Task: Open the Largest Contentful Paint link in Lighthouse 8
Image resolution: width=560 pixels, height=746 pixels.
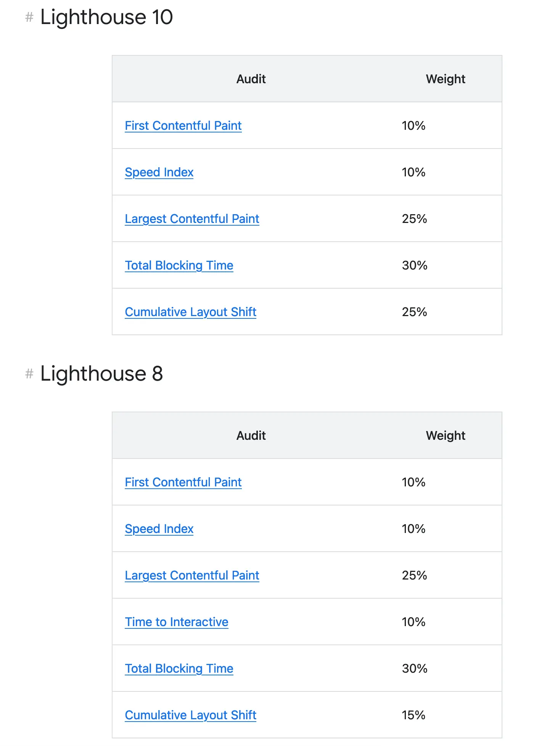Action: click(192, 575)
